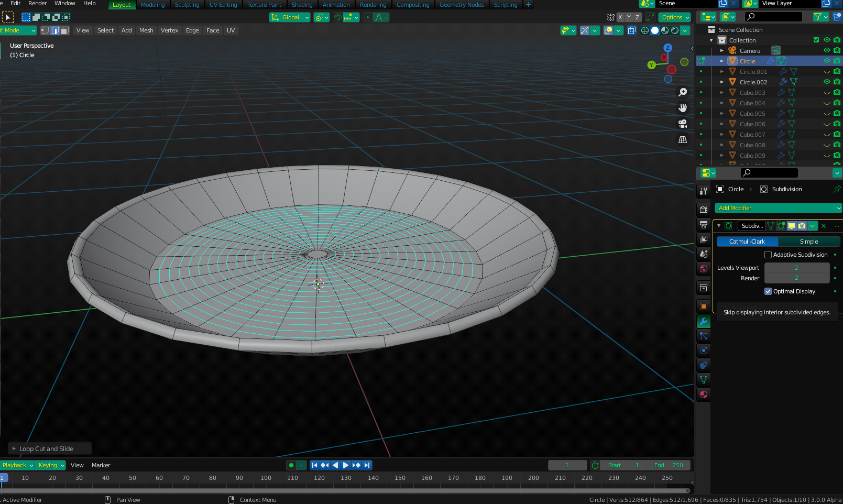
Task: Expand the Circle.002 tree item
Action: click(x=722, y=82)
